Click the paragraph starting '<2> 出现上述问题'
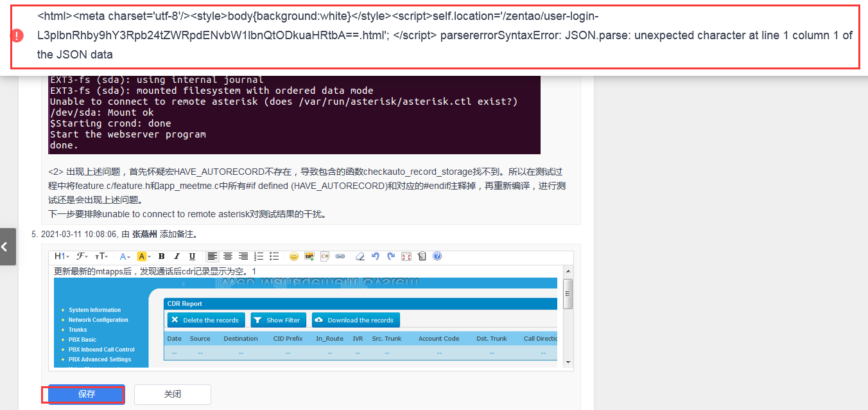The height and width of the screenshot is (410, 868). coord(306,186)
